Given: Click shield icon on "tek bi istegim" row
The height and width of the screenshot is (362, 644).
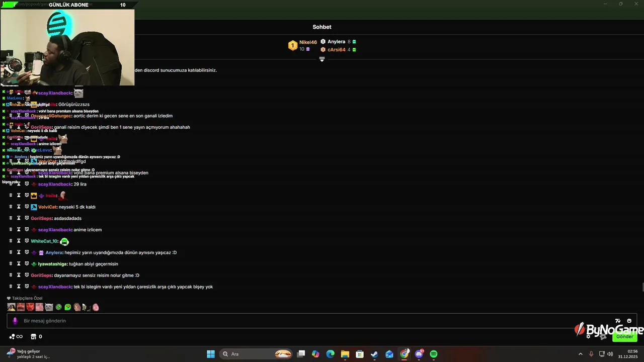Looking at the screenshot, I should coord(27,287).
